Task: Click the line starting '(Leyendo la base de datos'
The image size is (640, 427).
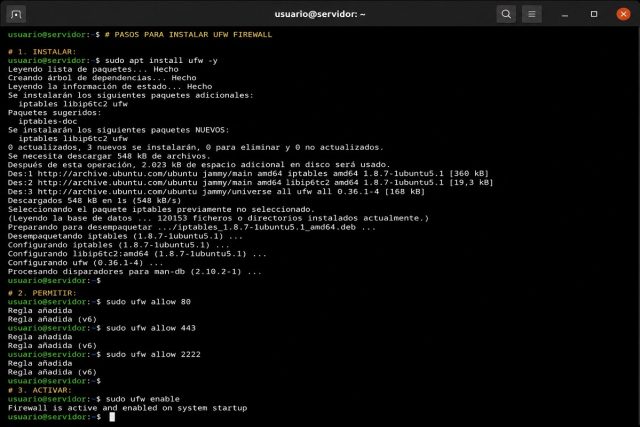Action: coord(218,218)
